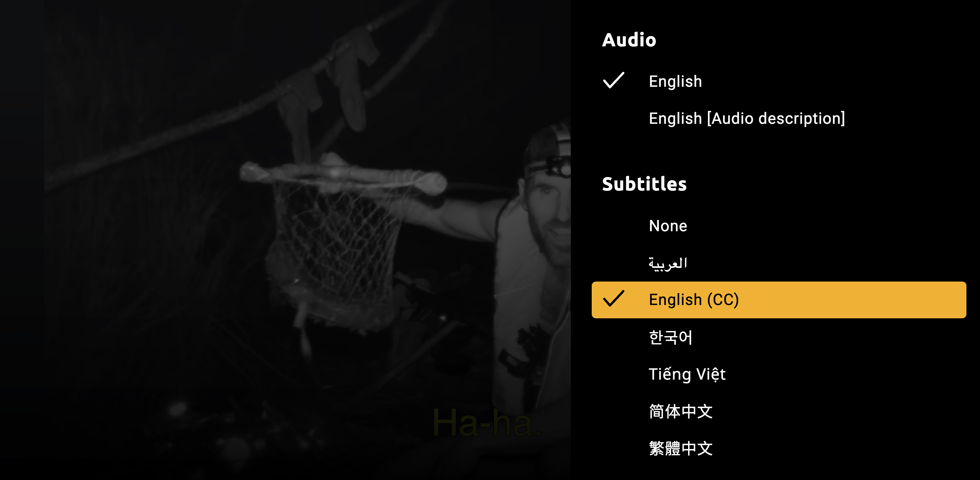Click the Audio section heading

pyautogui.click(x=629, y=40)
